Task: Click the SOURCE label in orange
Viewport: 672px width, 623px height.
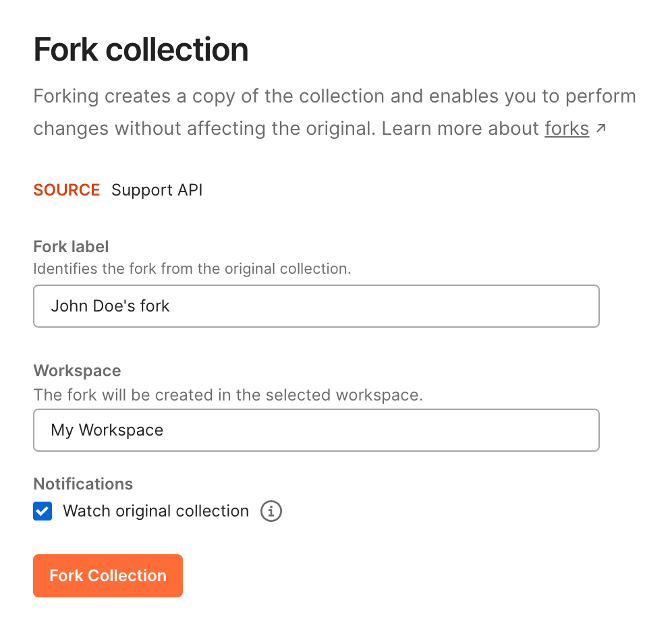Action: point(66,190)
